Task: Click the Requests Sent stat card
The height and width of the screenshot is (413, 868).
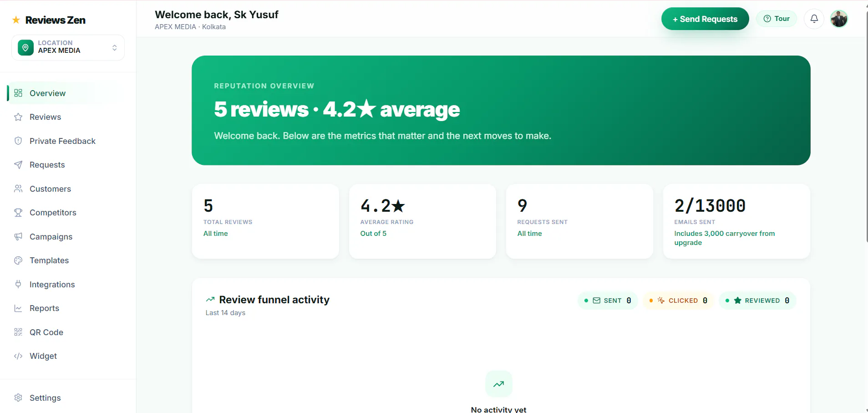Action: click(579, 221)
